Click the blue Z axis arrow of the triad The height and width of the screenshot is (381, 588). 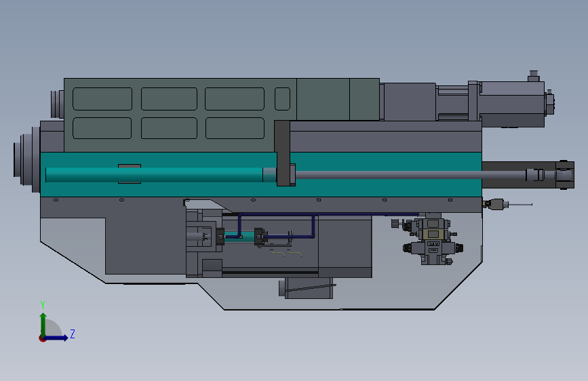(x=56, y=338)
